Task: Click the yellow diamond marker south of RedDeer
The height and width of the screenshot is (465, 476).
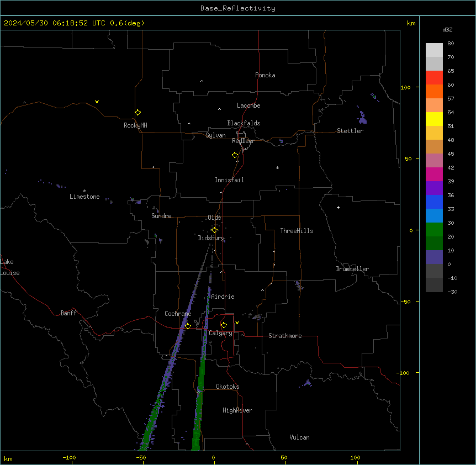Action: (235, 155)
